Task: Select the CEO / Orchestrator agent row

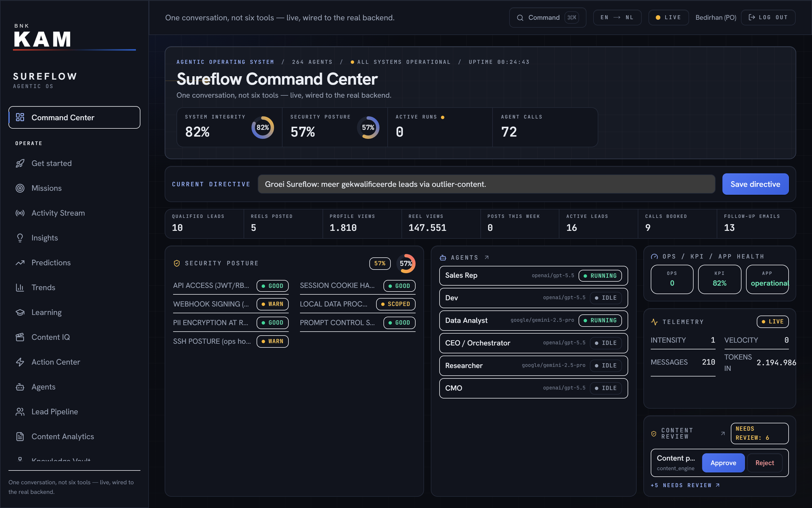Action: (534, 343)
